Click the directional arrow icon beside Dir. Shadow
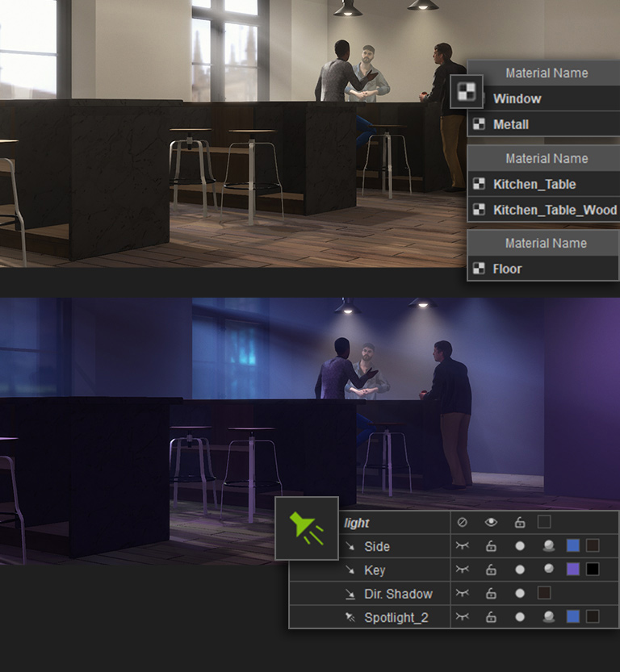The image size is (620, 672). [350, 594]
